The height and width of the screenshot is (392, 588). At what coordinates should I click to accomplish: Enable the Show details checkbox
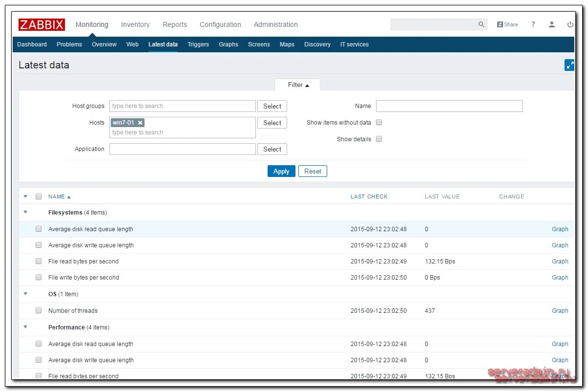[x=379, y=139]
